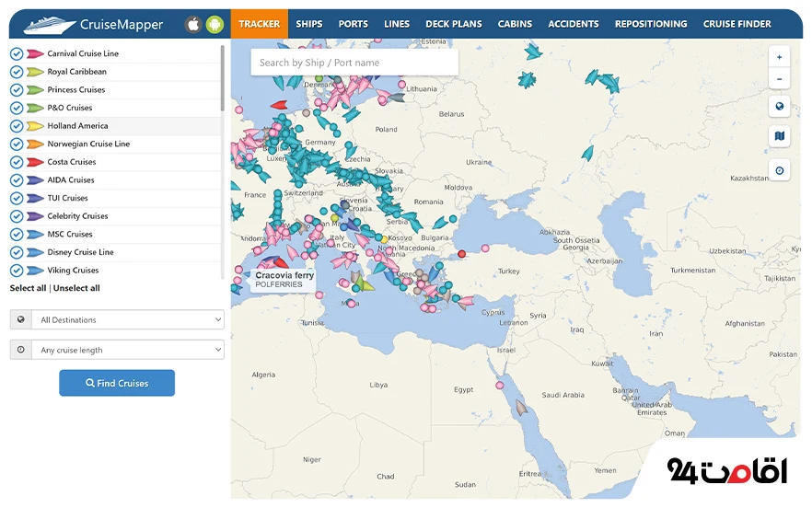Viewport: 812px width, 508px height.
Task: Click the Royal Caribbean ship icon in list
Action: 35,72
